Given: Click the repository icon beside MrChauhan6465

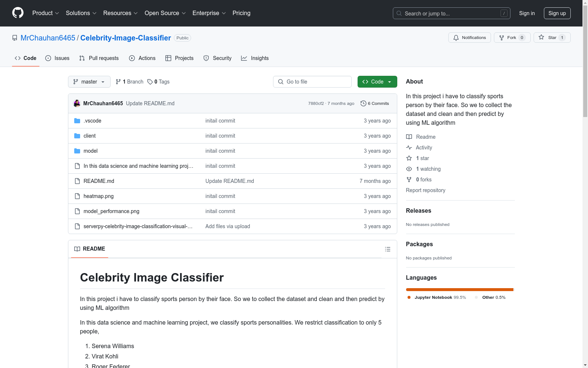Looking at the screenshot, I should point(15,38).
